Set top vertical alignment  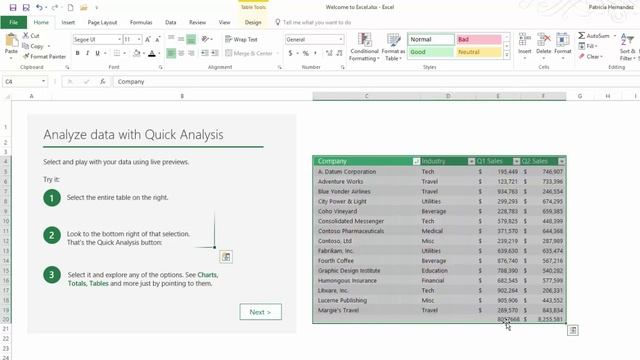pos(171,39)
